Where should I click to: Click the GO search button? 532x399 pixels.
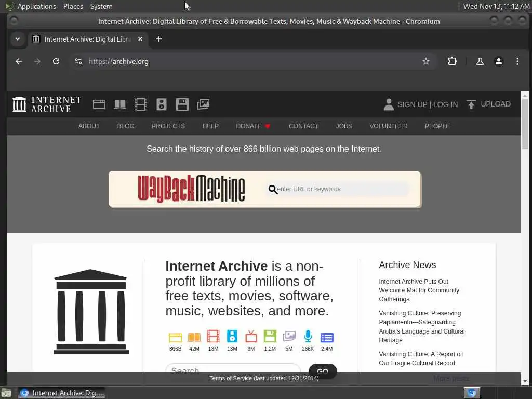click(323, 370)
